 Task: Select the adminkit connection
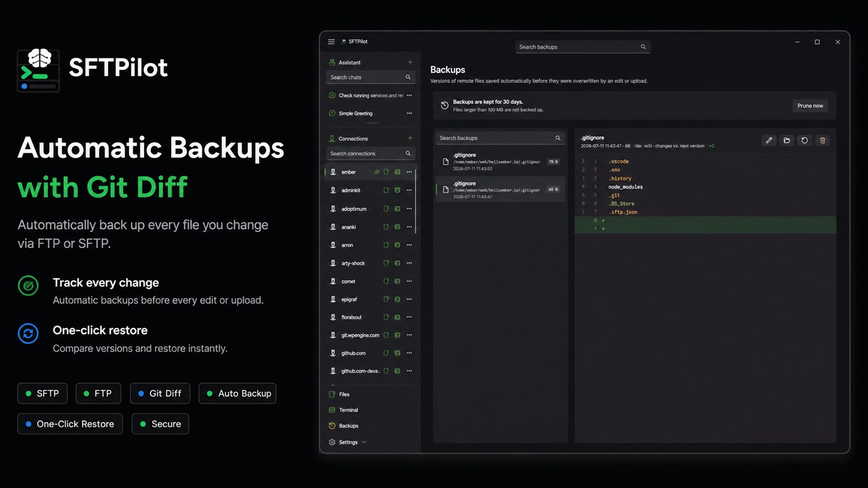pyautogui.click(x=370, y=190)
